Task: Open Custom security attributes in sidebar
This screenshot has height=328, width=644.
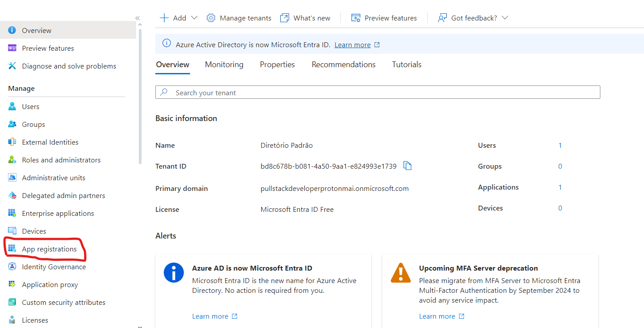Action: point(64,302)
